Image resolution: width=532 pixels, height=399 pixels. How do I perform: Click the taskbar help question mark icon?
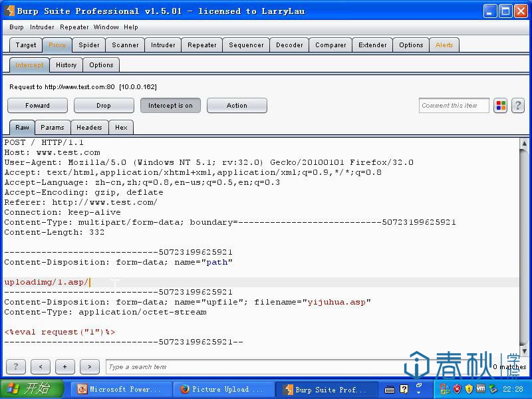click(x=404, y=389)
